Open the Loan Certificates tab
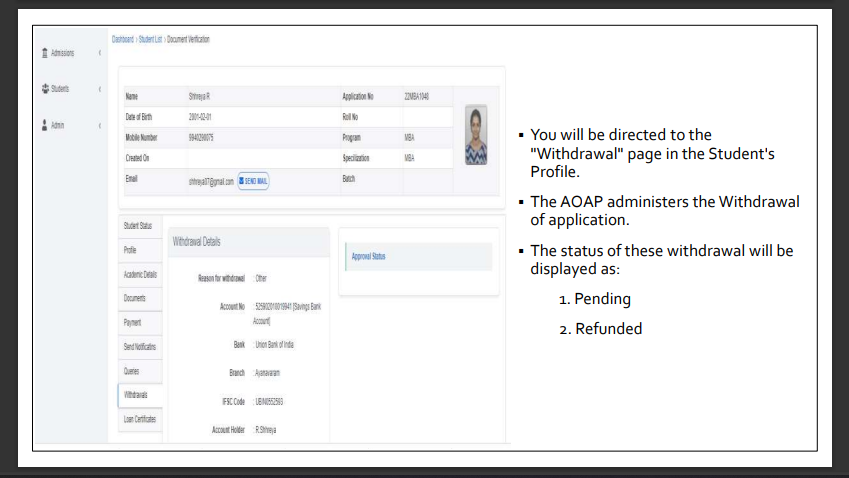849x478 pixels. click(x=140, y=419)
